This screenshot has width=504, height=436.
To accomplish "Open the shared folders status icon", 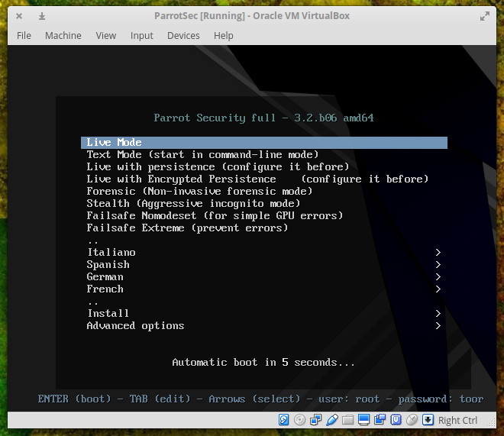I will [347, 420].
